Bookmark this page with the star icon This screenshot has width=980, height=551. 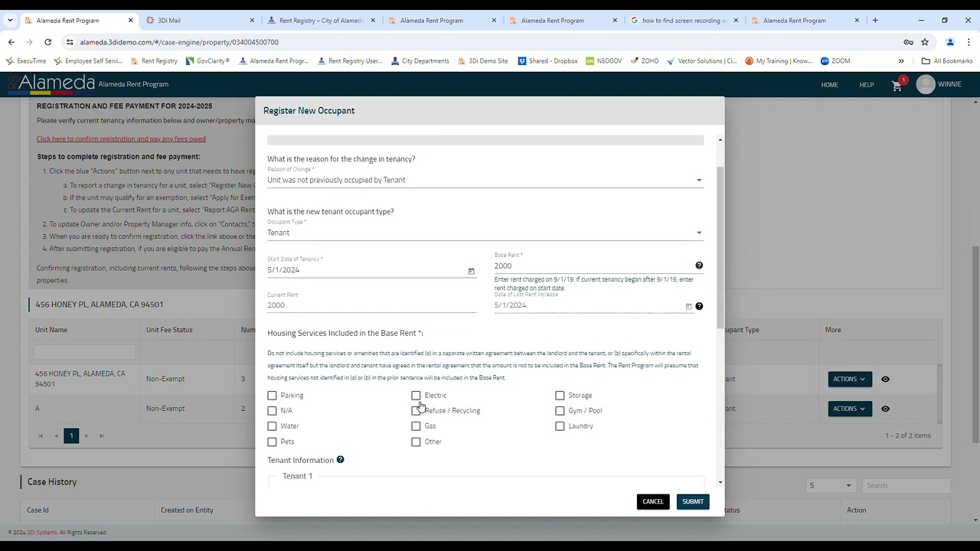(925, 42)
